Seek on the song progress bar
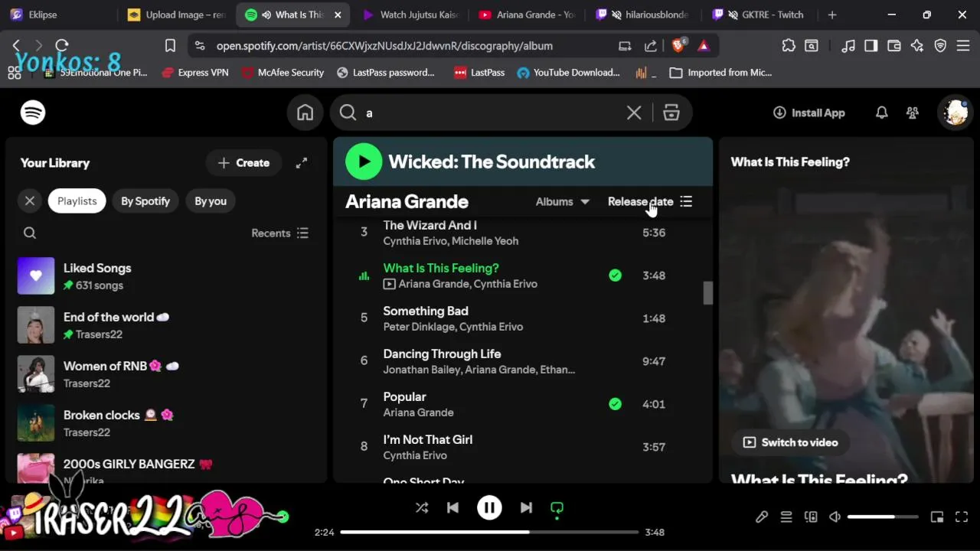980x551 pixels. point(488,532)
